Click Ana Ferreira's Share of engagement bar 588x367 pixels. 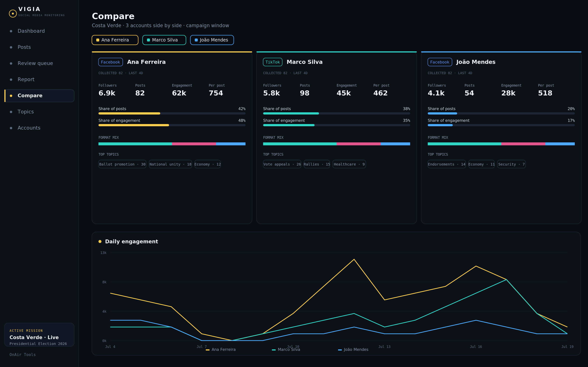tap(172, 125)
